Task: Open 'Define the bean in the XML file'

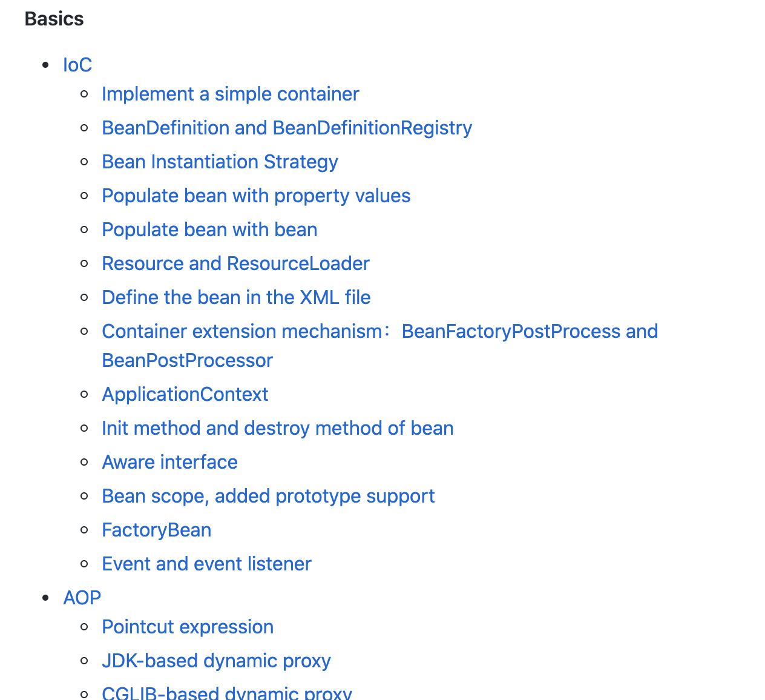Action: (236, 297)
